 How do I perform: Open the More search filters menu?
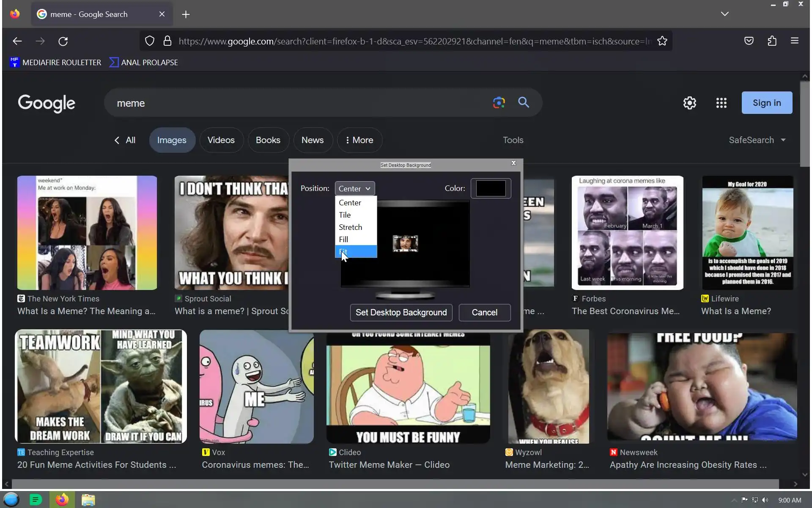pos(359,140)
